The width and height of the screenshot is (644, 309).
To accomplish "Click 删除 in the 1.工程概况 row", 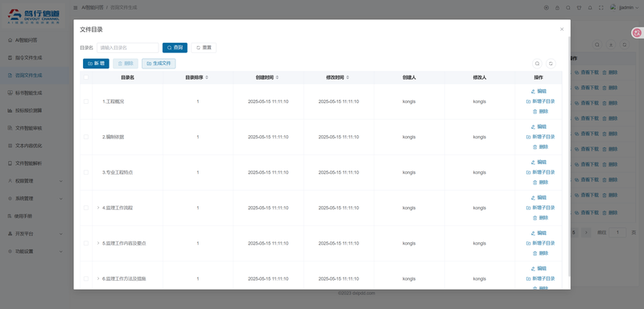I will 540,111.
